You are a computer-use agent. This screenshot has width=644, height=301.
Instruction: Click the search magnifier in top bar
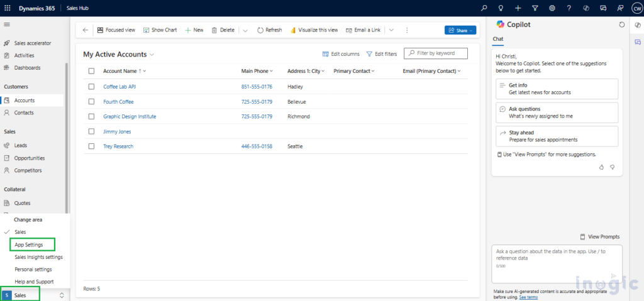(x=484, y=8)
